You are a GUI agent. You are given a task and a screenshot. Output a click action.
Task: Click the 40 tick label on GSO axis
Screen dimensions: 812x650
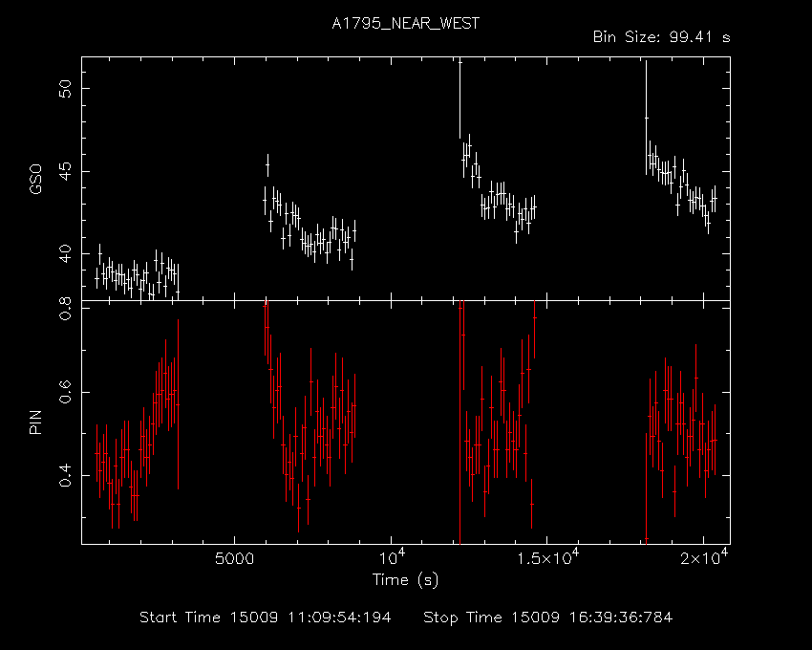tap(66, 254)
